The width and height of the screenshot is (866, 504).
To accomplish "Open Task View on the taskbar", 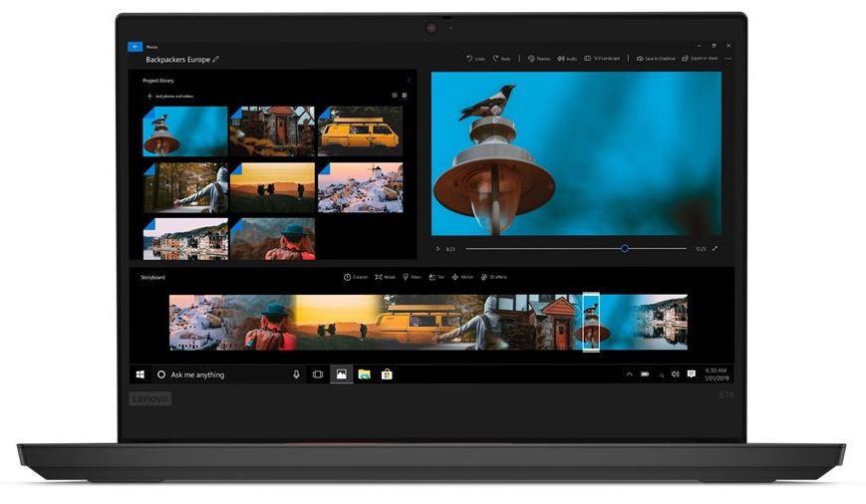I will click(318, 375).
